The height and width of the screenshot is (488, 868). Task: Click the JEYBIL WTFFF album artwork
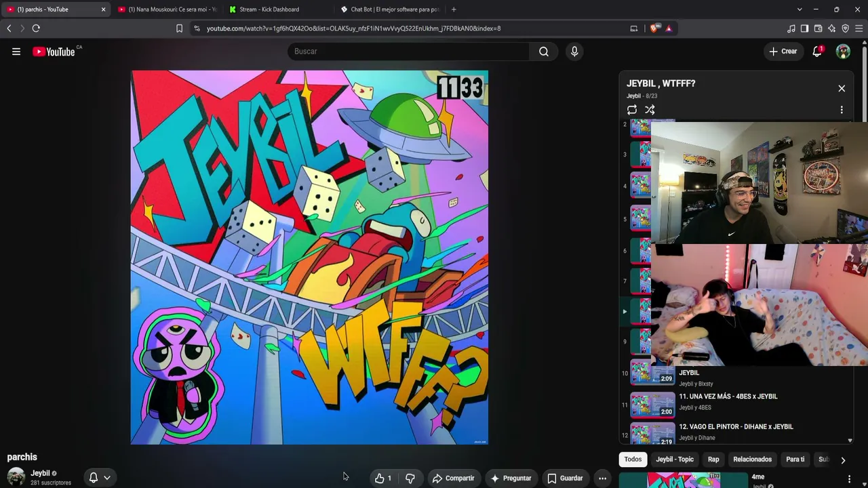(x=309, y=258)
